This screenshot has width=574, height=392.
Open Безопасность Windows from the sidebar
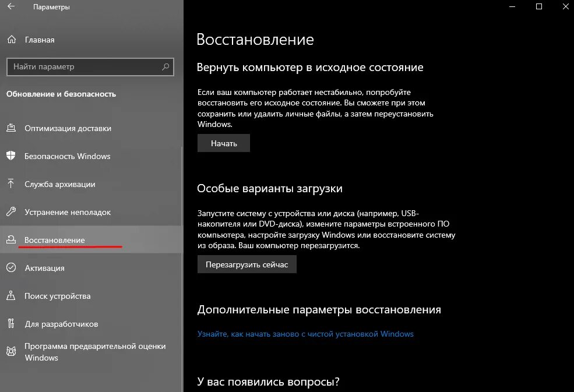click(67, 156)
